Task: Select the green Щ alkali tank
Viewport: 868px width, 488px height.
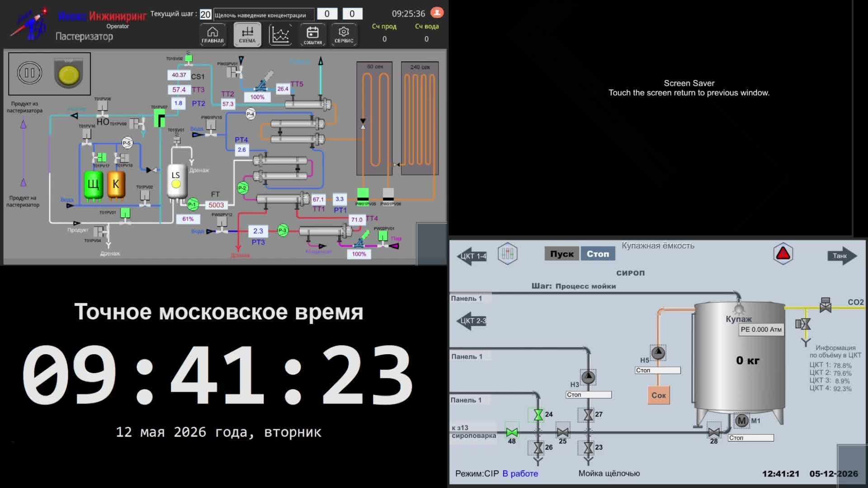Action: (94, 185)
